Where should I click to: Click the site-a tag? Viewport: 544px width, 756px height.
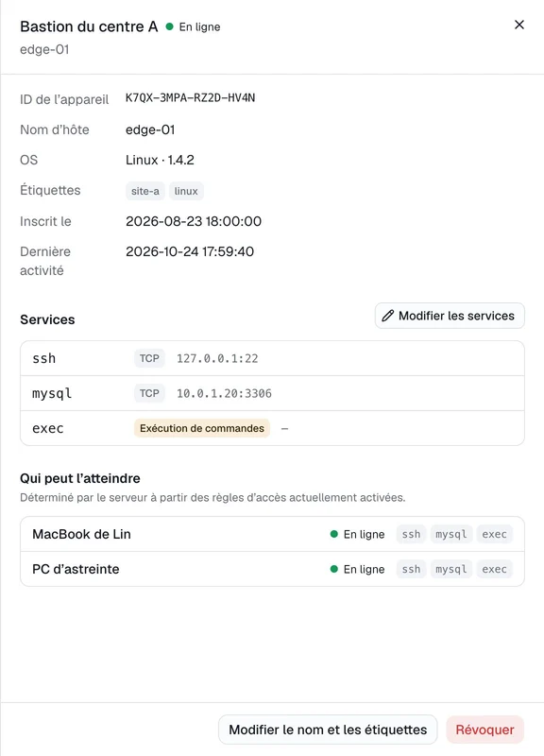click(x=145, y=191)
